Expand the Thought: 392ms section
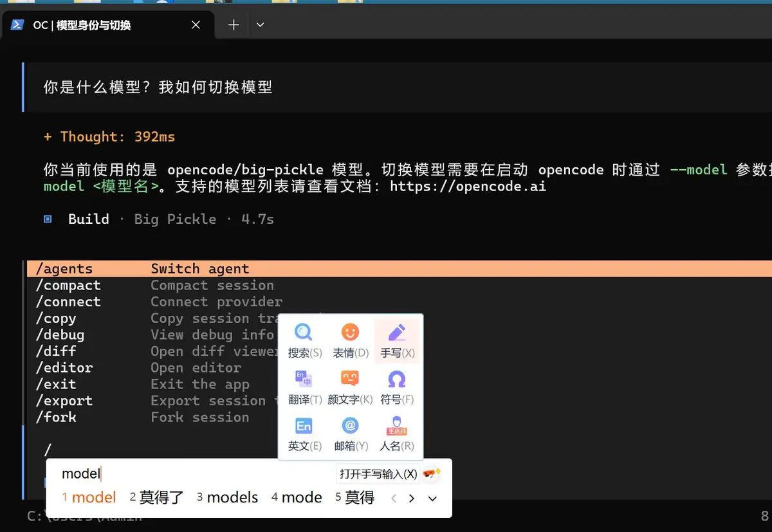This screenshot has height=532, width=772. coord(109,137)
